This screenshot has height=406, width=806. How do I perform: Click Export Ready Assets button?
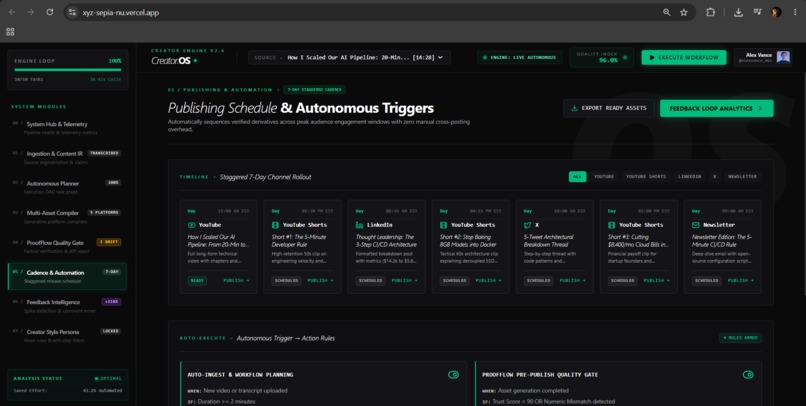tap(609, 108)
